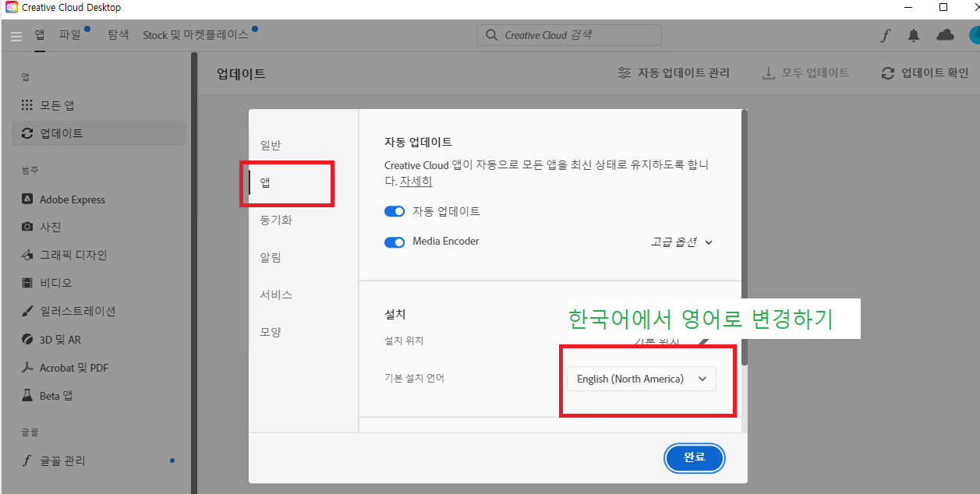Click the Creative Cloud app logo in title bar
The height and width of the screenshot is (494, 980).
11,7
